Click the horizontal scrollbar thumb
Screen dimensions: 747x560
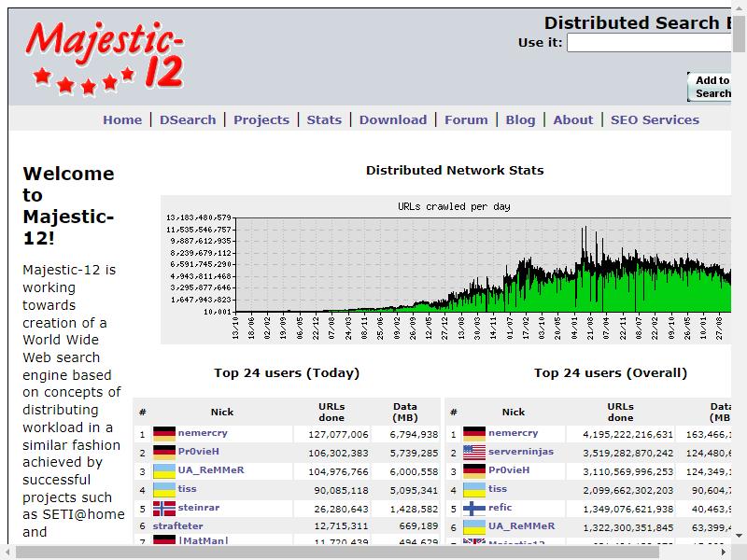pos(337,552)
